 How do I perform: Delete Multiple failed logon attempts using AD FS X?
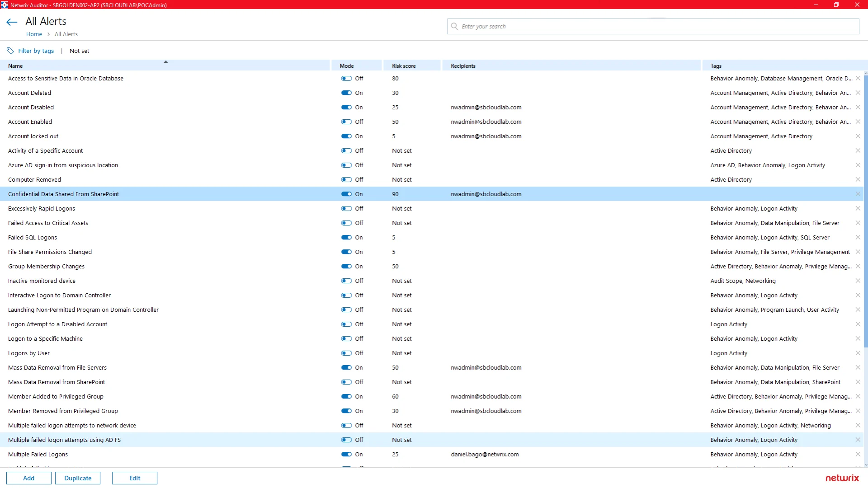pyautogui.click(x=858, y=440)
